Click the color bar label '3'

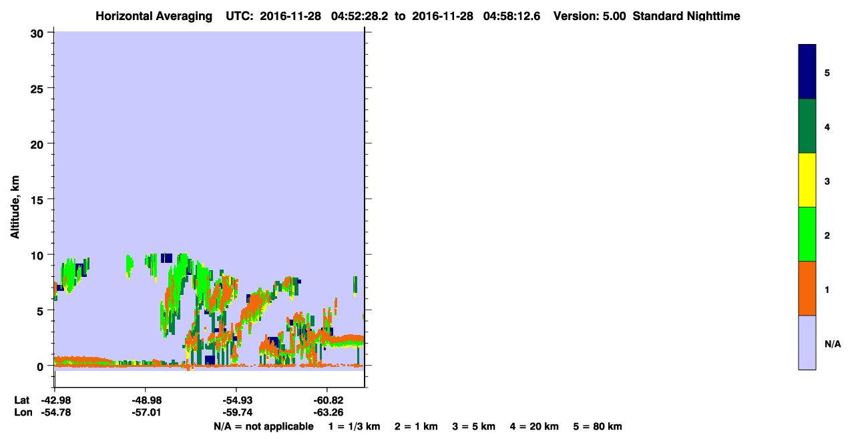[827, 180]
